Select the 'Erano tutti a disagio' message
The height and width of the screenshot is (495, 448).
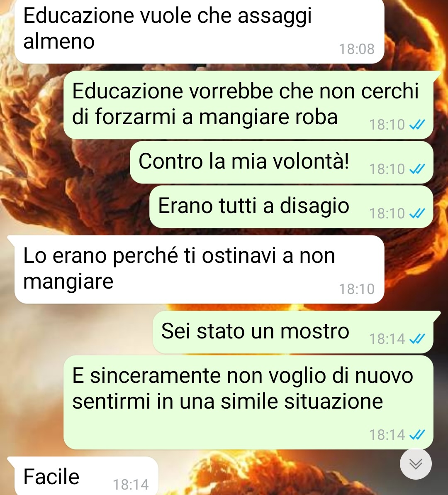(x=291, y=207)
